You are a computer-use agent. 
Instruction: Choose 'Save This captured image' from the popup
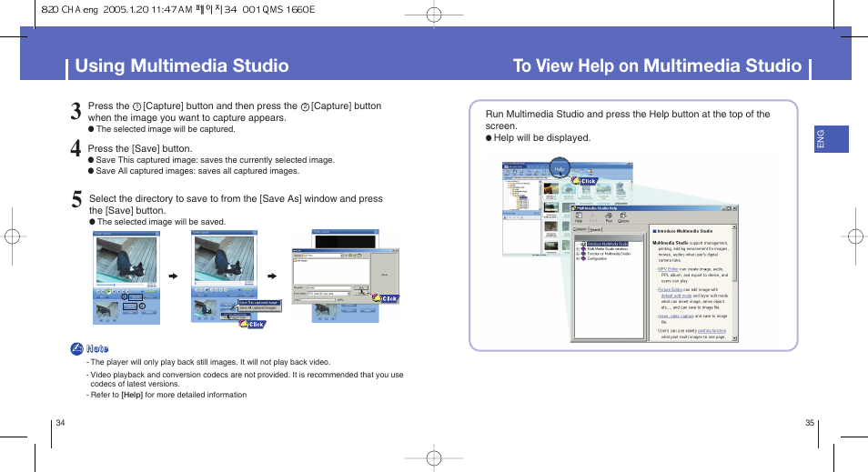click(258, 303)
